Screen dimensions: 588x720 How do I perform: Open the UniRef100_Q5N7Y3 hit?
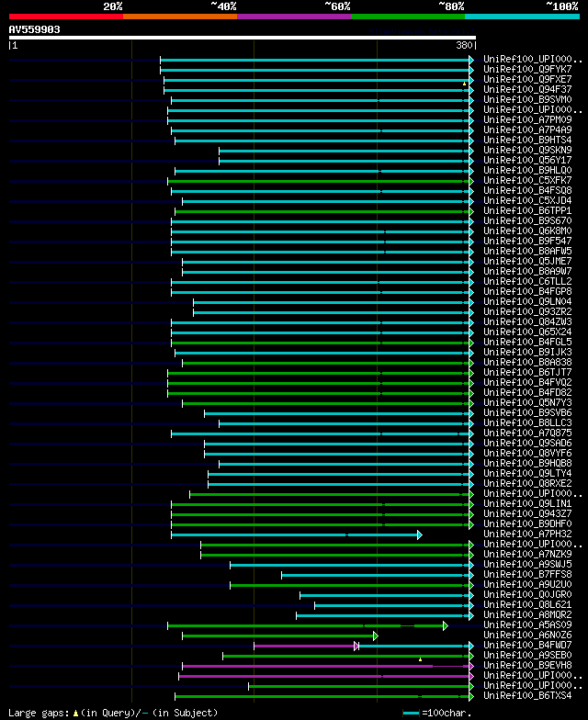coord(527,402)
